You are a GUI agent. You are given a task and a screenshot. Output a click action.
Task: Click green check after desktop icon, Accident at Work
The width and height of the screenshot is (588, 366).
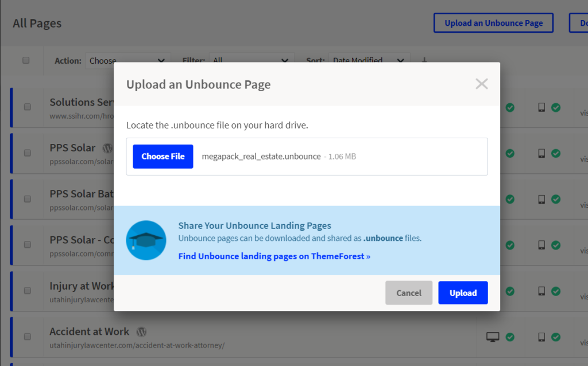coord(509,337)
